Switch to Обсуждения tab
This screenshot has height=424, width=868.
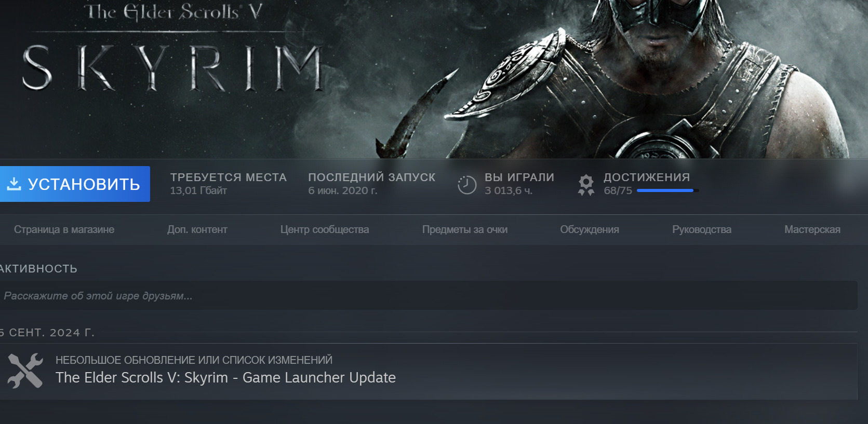point(590,229)
